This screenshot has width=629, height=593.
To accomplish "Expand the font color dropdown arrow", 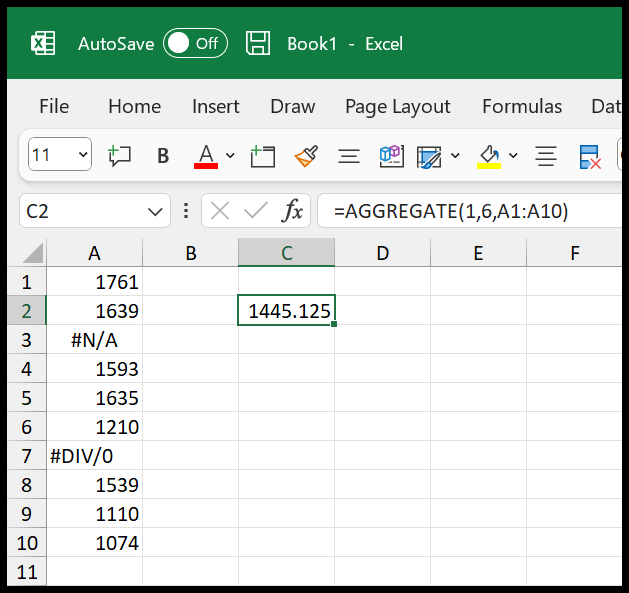I will click(x=230, y=155).
